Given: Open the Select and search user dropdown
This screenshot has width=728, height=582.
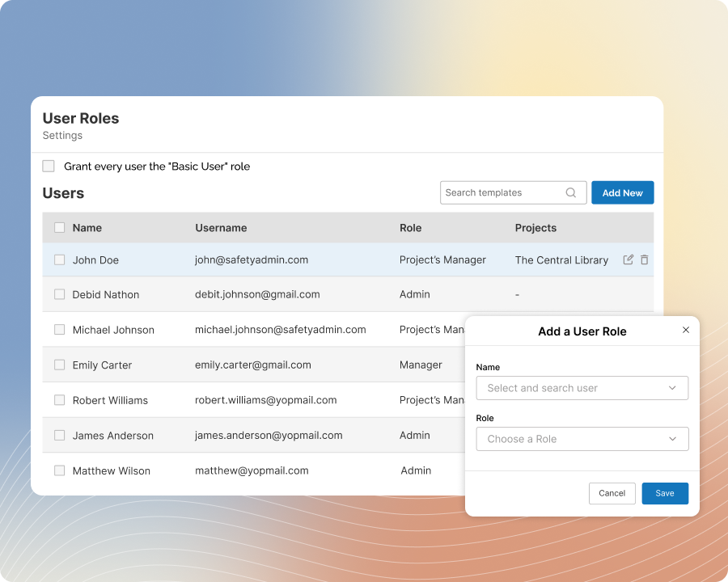Looking at the screenshot, I should pos(582,388).
